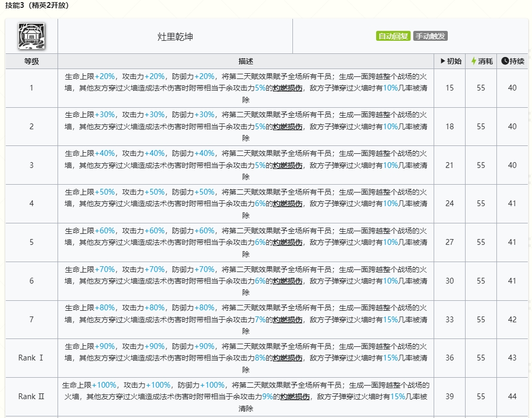The width and height of the screenshot is (532, 418).
Task: Click the clock icon beside 持续
Action: coord(505,61)
